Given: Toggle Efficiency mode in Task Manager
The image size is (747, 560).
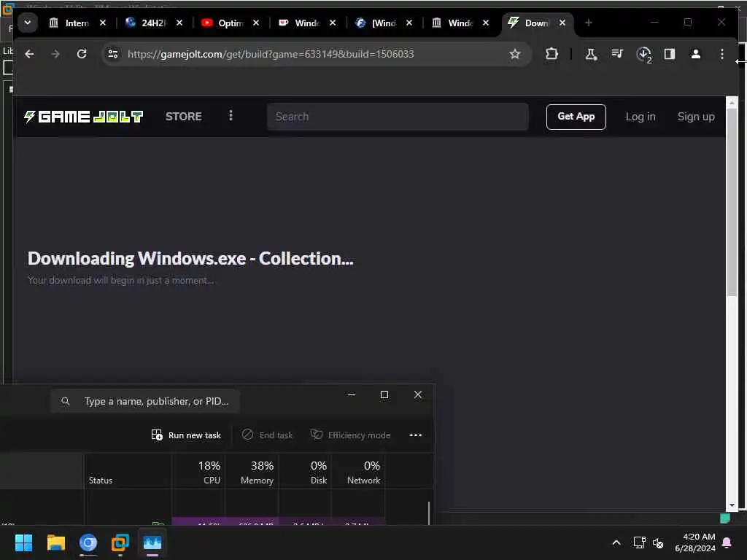Looking at the screenshot, I should click(x=350, y=435).
